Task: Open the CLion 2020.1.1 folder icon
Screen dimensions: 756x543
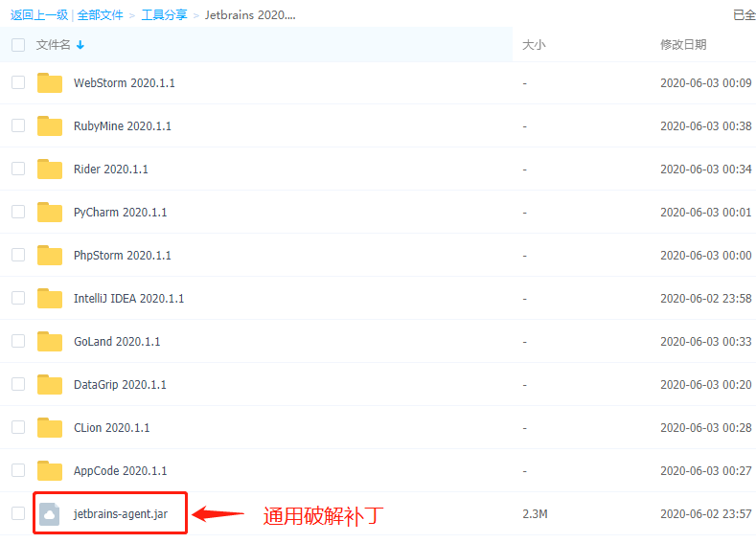Action: coord(50,428)
